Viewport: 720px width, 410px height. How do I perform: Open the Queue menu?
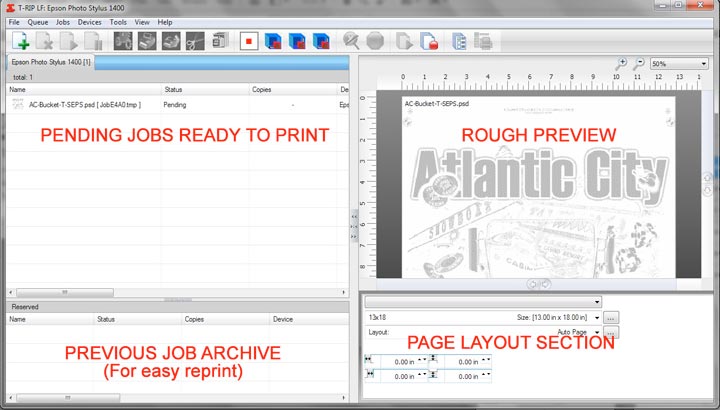tap(38, 21)
